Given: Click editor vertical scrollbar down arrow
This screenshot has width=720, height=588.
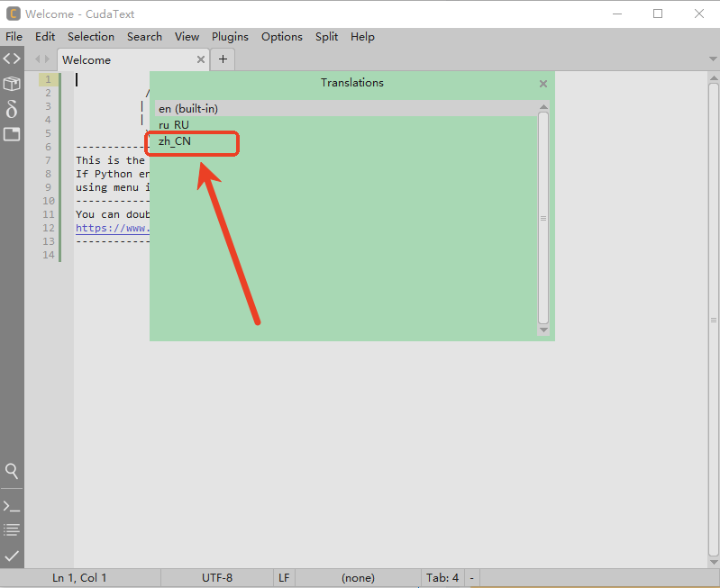Looking at the screenshot, I should point(714,562).
